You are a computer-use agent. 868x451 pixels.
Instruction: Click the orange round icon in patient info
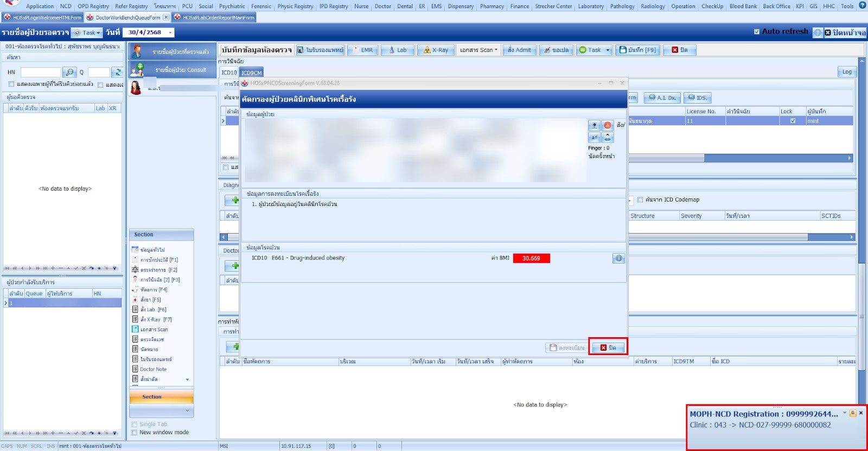608,125
